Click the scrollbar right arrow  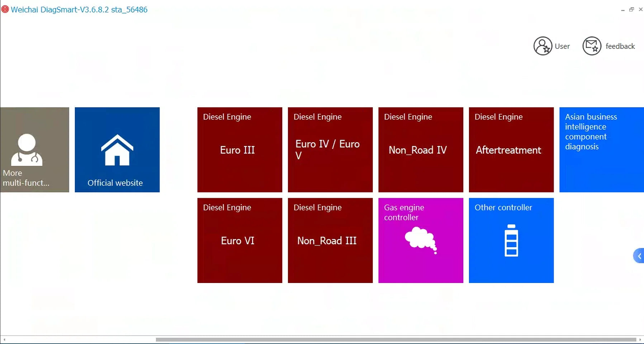pyautogui.click(x=640, y=339)
